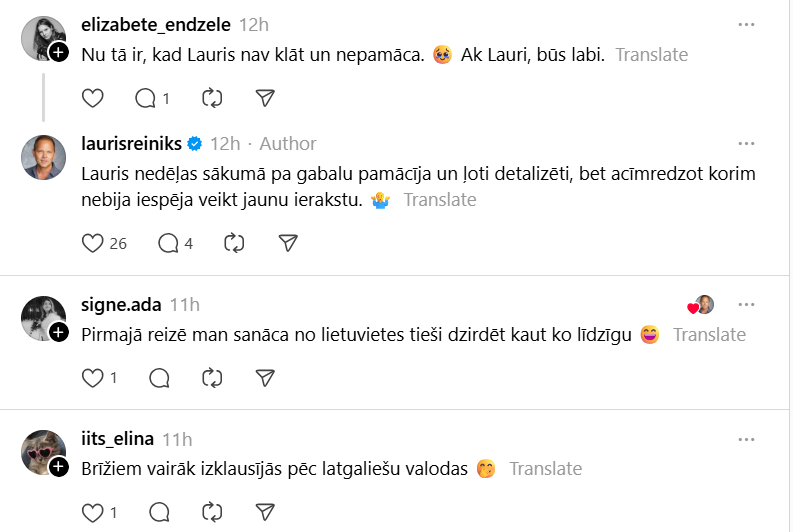
Task: Follow elizabete_endzele via avatar plus button
Action: coord(59,52)
